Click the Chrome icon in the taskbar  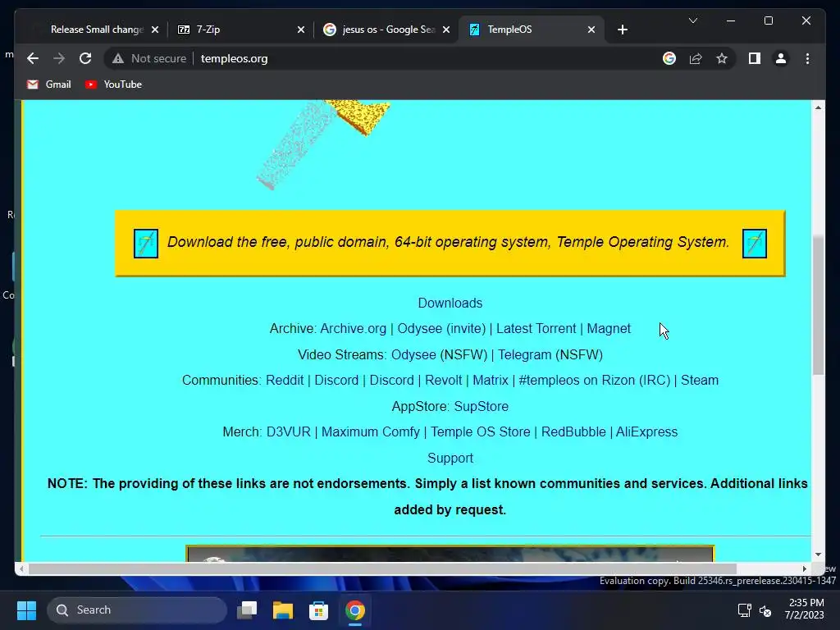[x=354, y=610]
